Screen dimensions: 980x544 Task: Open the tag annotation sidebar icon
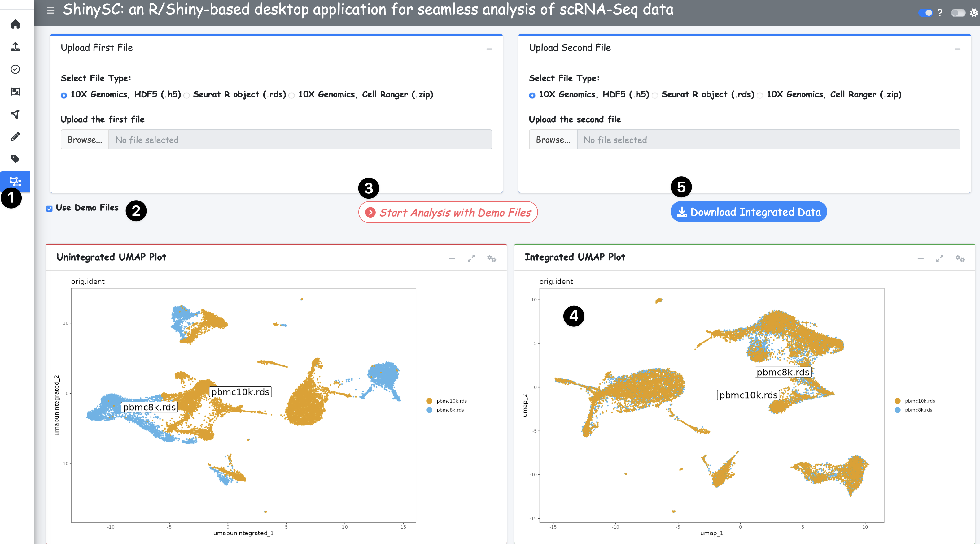pyautogui.click(x=15, y=159)
